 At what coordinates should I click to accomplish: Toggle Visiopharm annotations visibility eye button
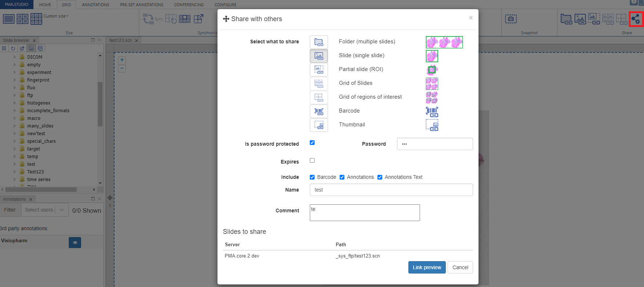pos(75,243)
